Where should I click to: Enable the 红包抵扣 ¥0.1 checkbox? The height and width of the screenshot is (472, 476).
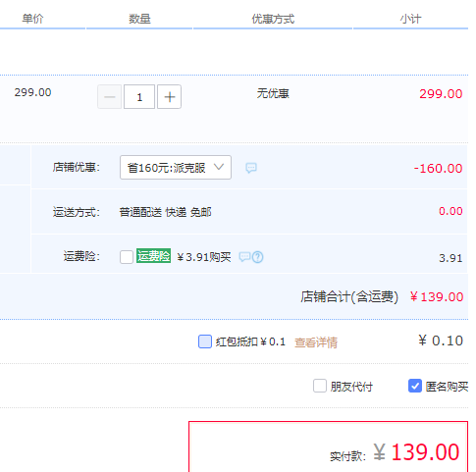(x=205, y=341)
